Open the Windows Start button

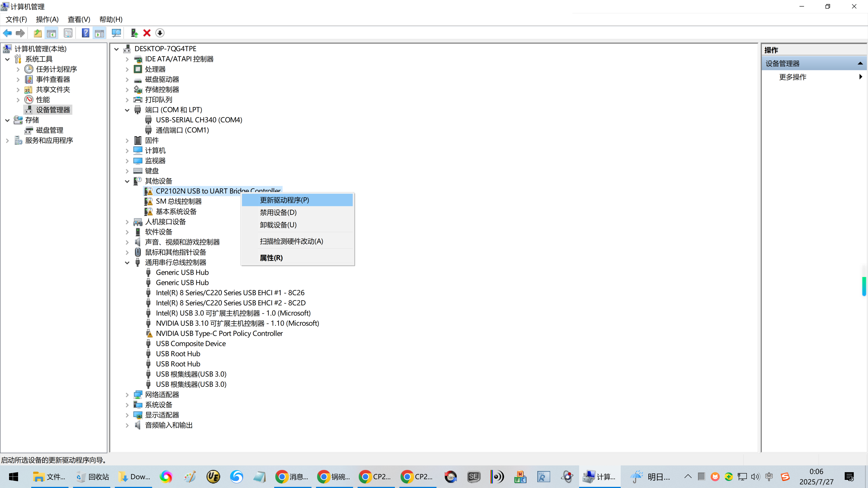click(14, 477)
